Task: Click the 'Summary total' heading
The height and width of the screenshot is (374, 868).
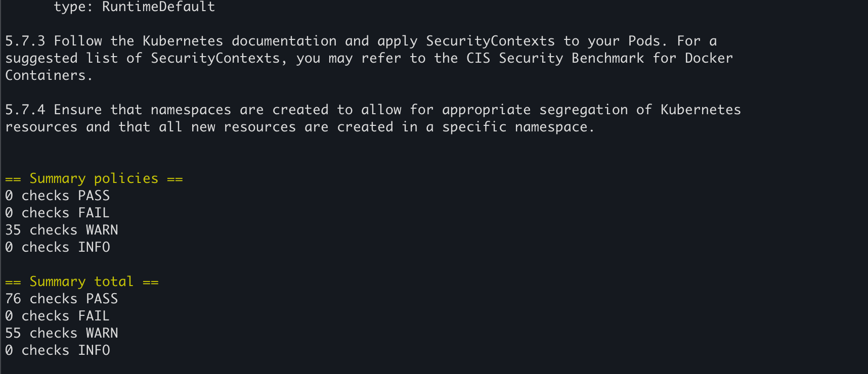Action: click(x=82, y=282)
